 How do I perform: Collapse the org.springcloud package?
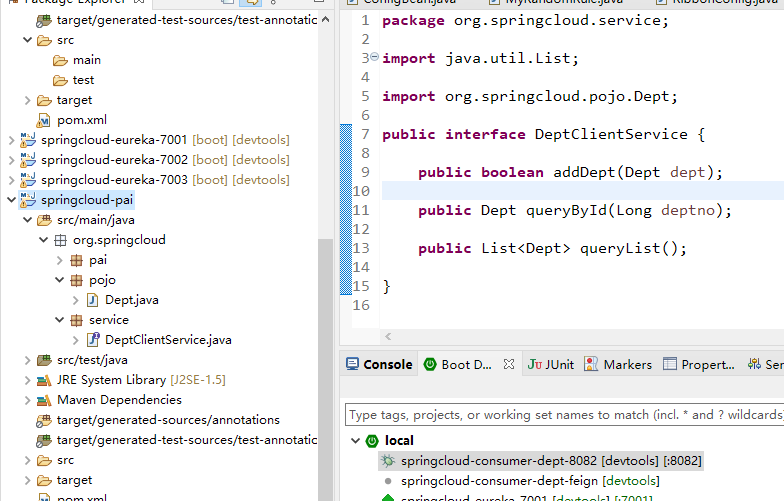click(x=44, y=240)
